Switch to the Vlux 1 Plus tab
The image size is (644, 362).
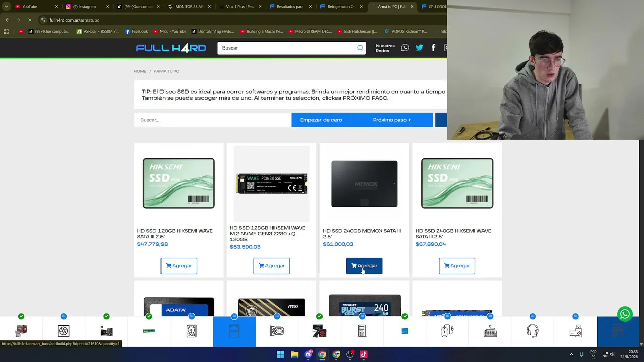click(240, 7)
